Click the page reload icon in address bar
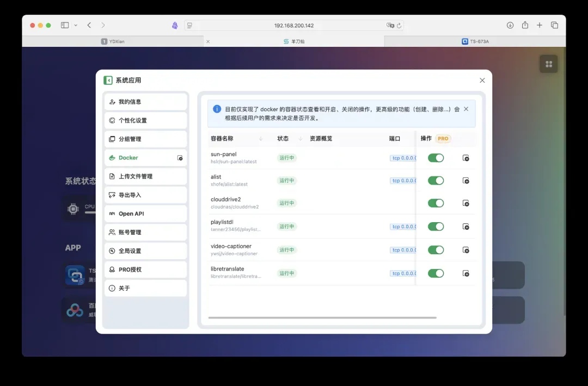588x386 pixels. 399,26
